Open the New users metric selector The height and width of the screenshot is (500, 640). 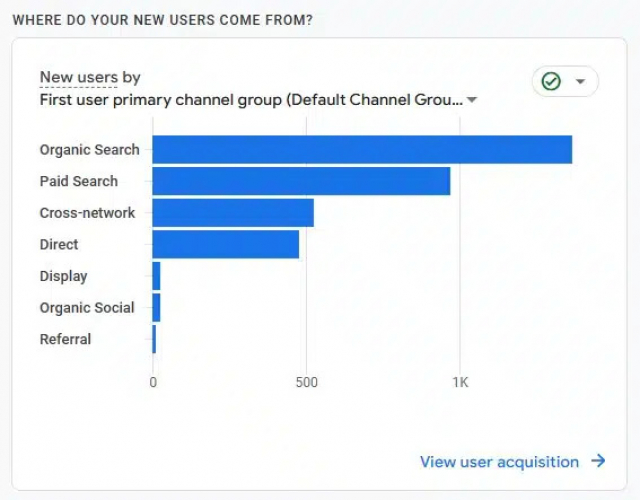(x=90, y=78)
